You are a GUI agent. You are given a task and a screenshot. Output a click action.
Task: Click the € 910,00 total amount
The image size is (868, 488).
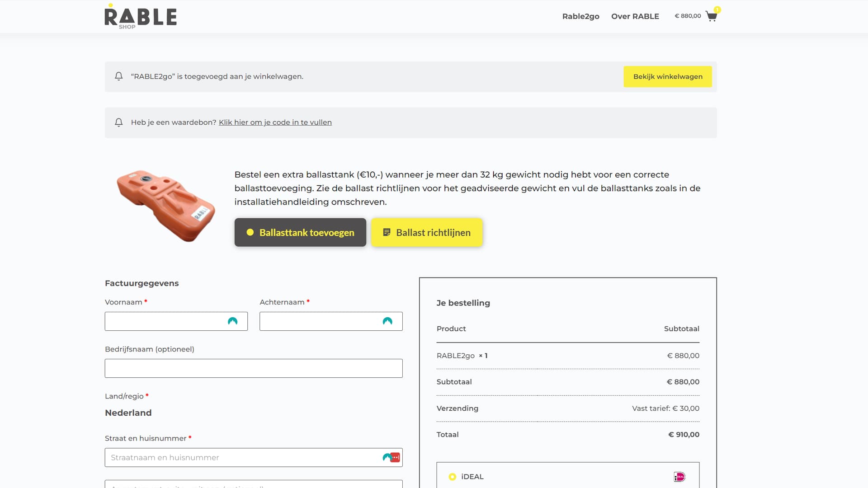coord(684,435)
